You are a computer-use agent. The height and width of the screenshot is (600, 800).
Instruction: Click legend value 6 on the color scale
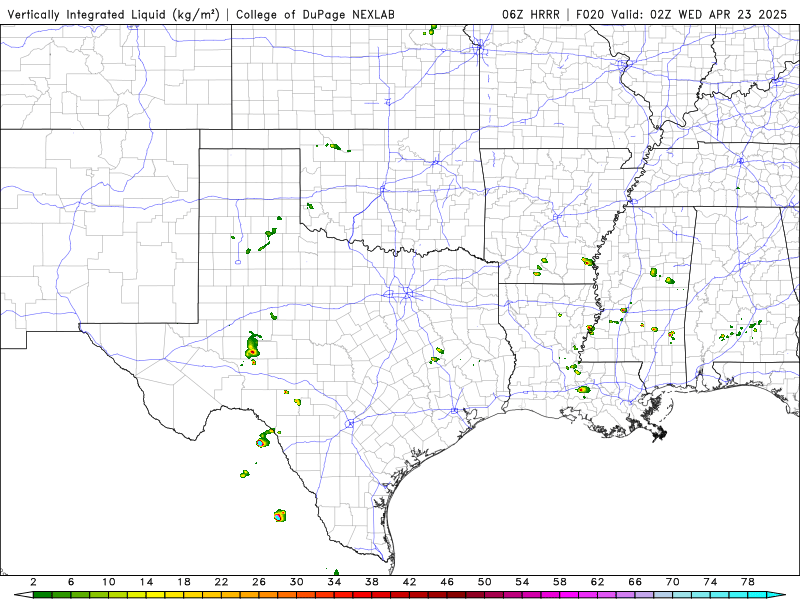pyautogui.click(x=71, y=582)
